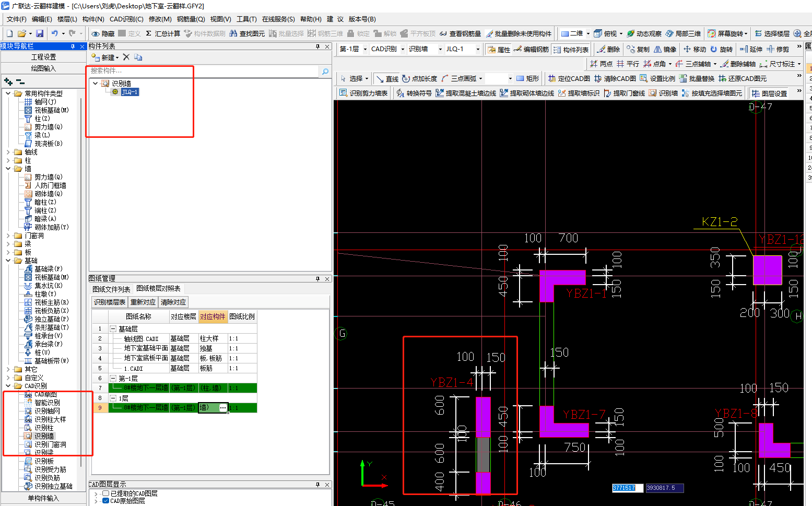Select 点加长度 drawing tool

[419, 78]
